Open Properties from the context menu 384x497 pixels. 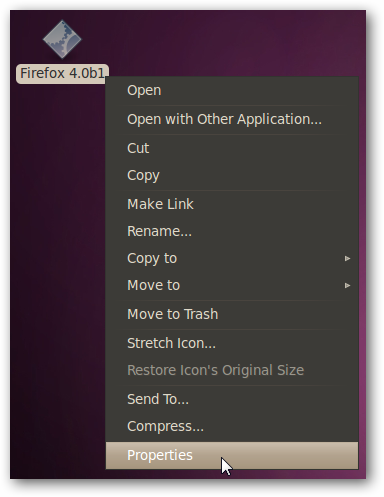point(232,455)
